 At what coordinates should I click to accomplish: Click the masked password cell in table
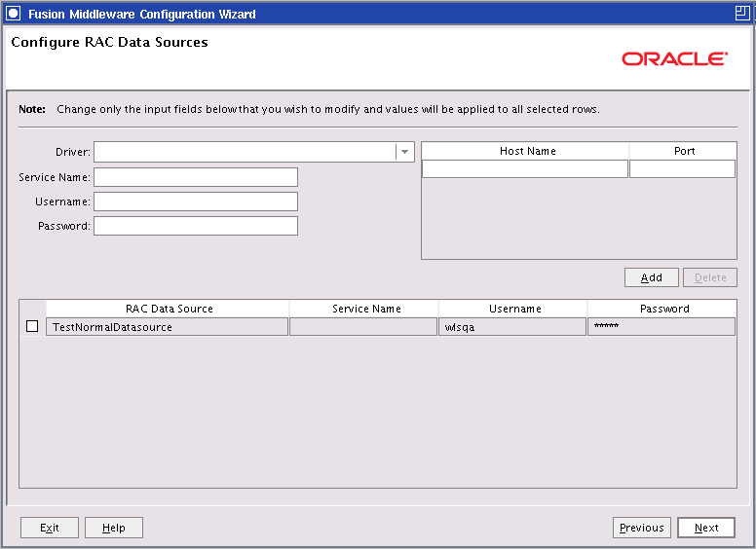[661, 326]
